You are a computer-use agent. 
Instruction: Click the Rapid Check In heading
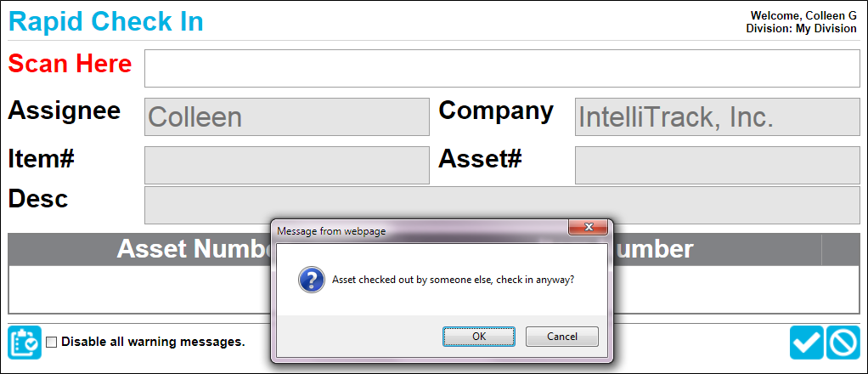105,21
